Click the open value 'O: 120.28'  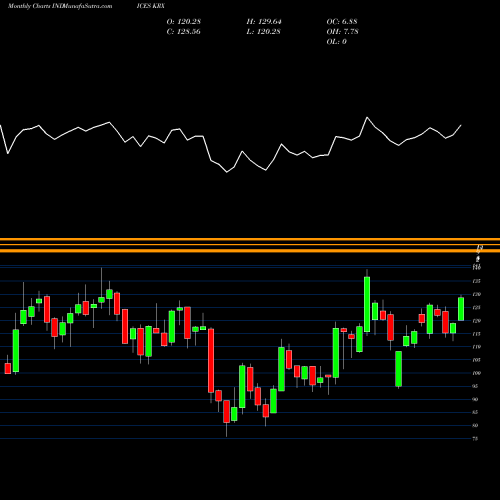click(184, 22)
